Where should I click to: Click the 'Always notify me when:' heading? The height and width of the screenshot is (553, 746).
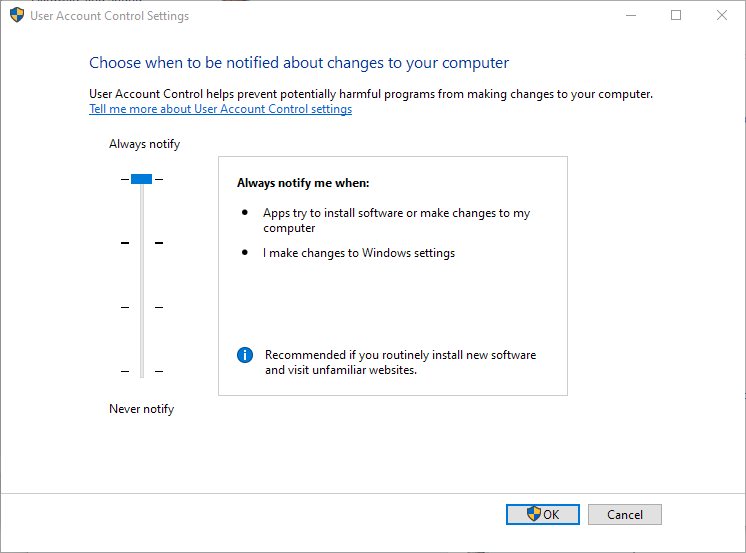coord(303,183)
